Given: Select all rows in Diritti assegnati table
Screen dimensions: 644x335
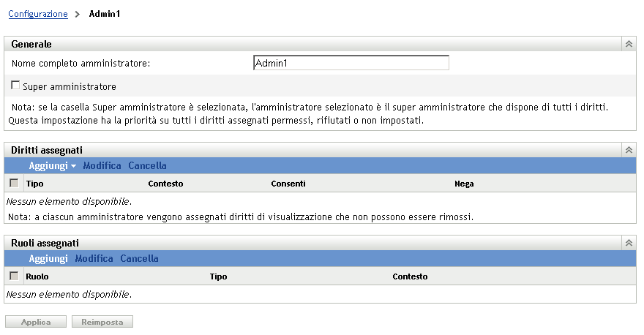Looking at the screenshot, I should 14,183.
